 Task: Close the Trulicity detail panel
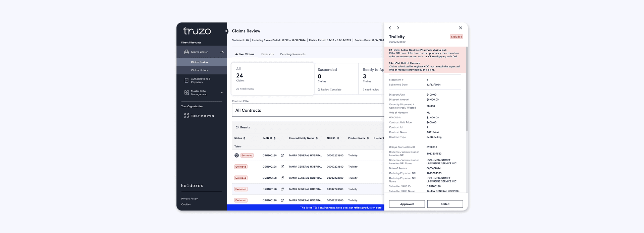tap(461, 28)
